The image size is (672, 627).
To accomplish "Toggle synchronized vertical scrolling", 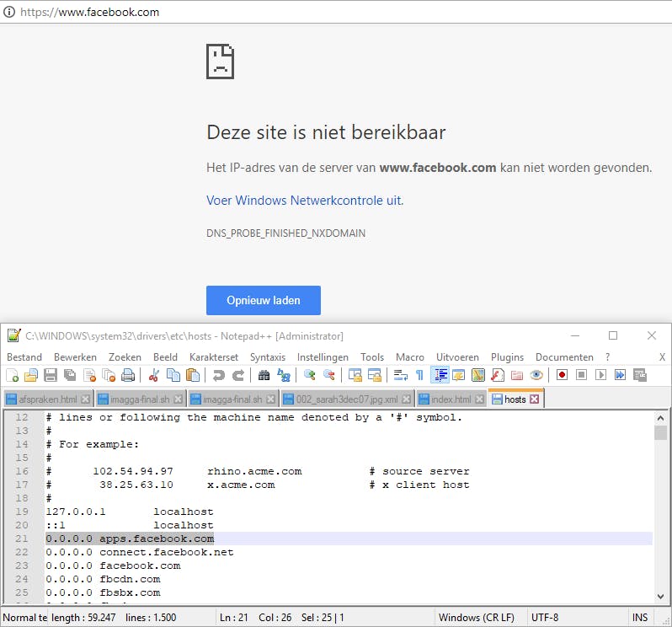I will pos(355,375).
